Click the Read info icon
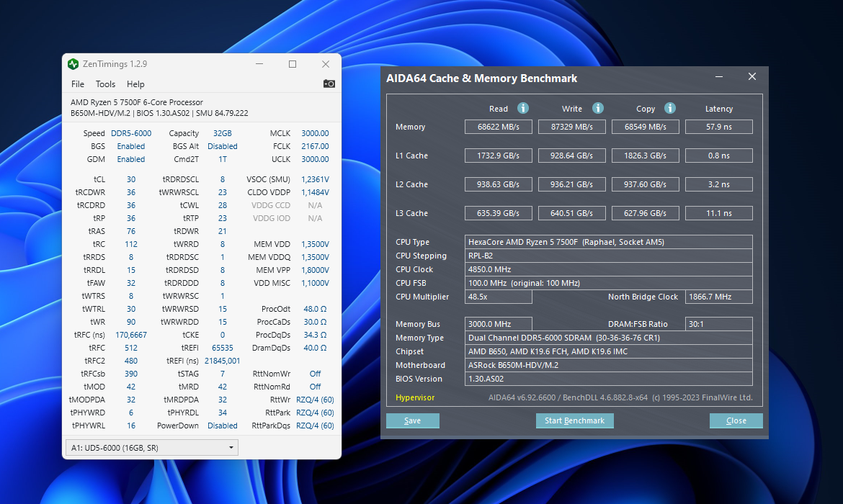Screen dimensions: 843x504 pos(523,108)
